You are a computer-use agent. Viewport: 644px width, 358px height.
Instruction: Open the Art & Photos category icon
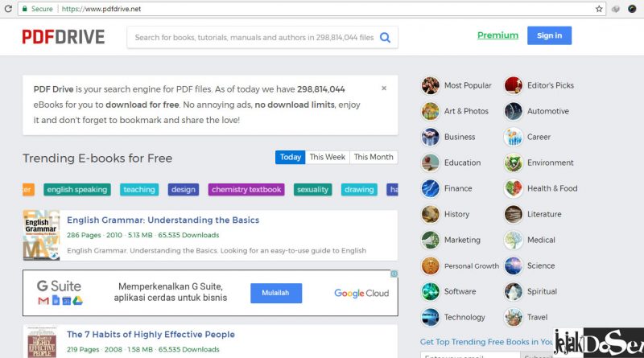coord(431,111)
